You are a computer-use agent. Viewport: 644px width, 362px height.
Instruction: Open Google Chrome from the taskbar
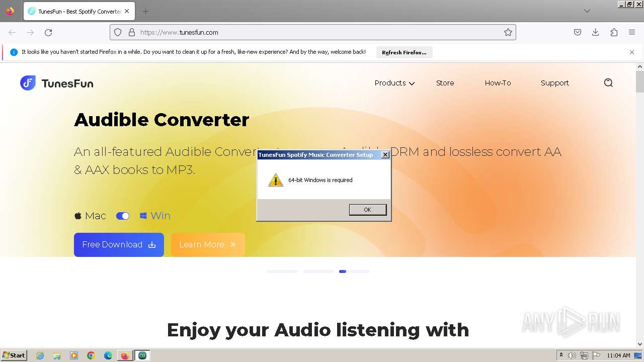coord(91,355)
